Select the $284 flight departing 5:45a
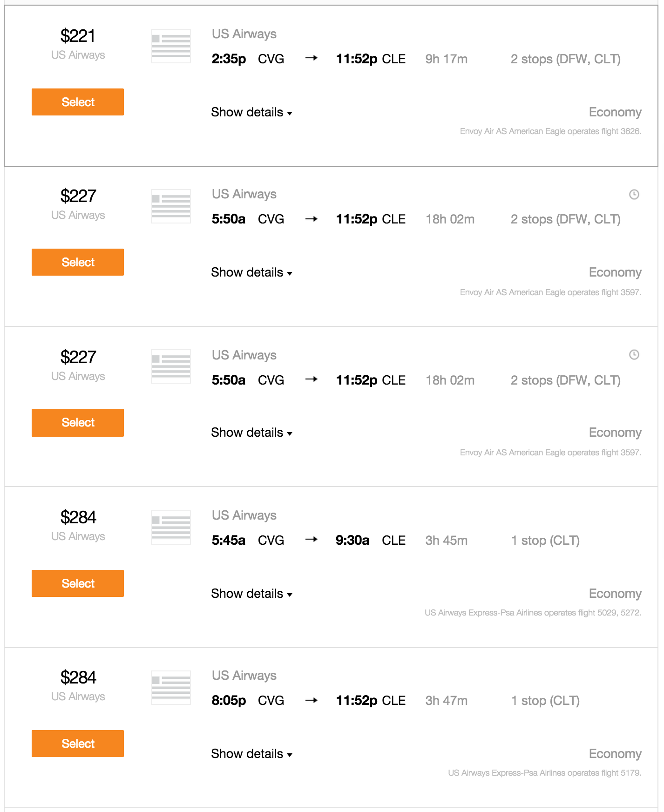This screenshot has height=812, width=664. tap(78, 583)
